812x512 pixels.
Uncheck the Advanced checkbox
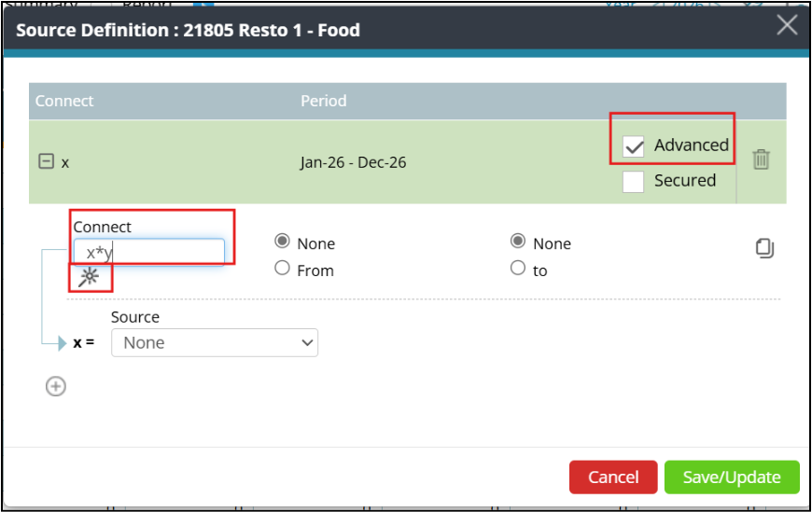[x=634, y=146]
